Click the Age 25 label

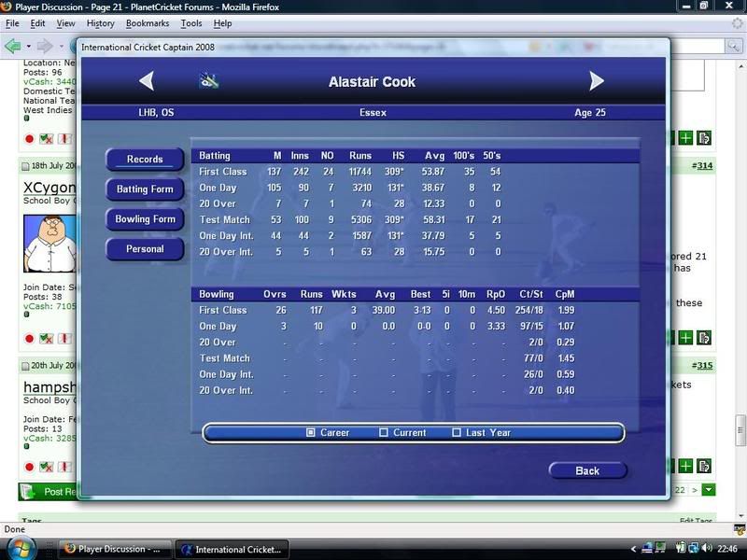click(590, 112)
